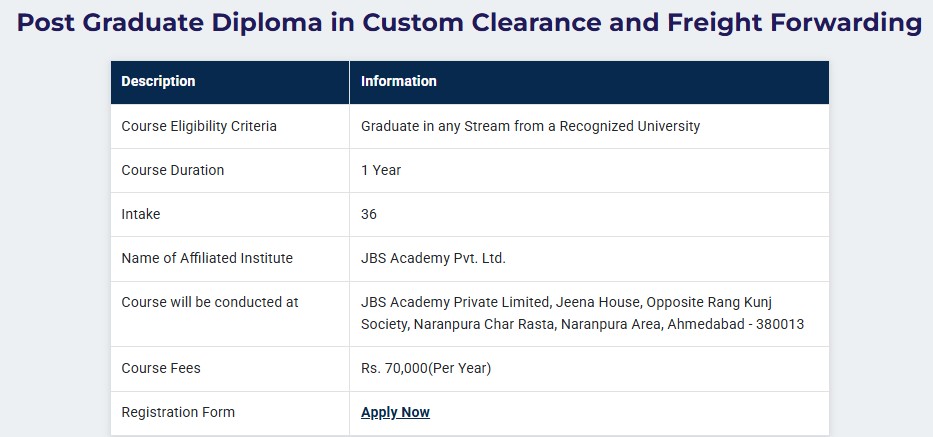Select the Description column header
Viewport: 933px width, 437px height.
(x=158, y=81)
